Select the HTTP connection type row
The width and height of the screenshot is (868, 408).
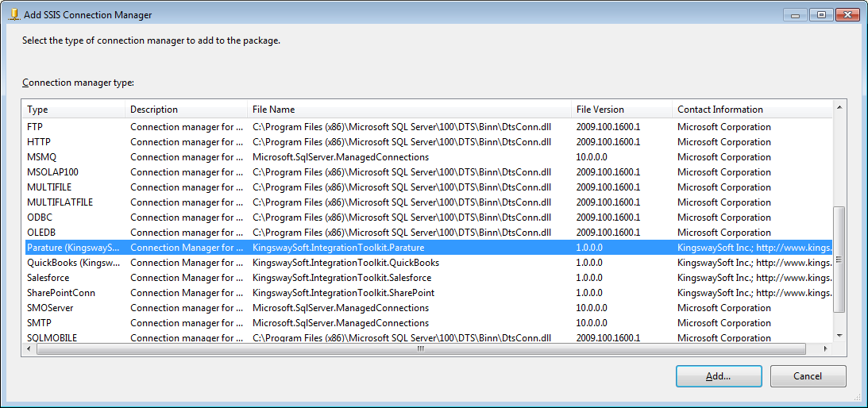pyautogui.click(x=426, y=142)
